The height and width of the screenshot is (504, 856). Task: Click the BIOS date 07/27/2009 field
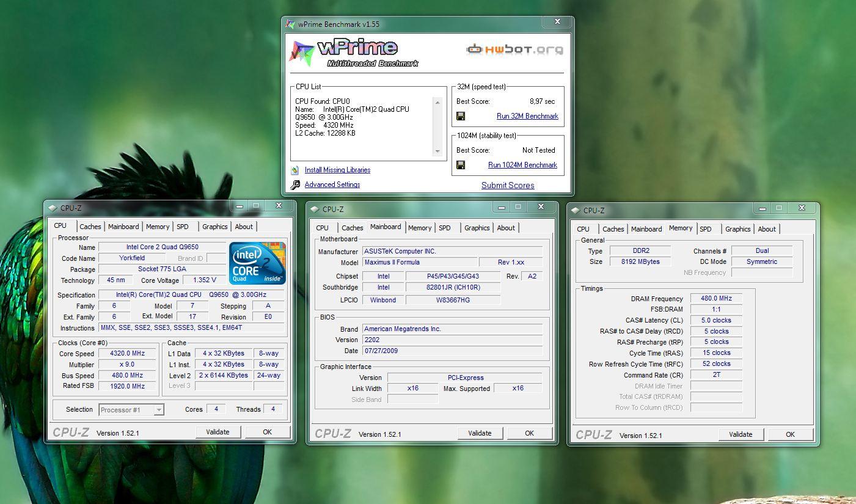(452, 351)
